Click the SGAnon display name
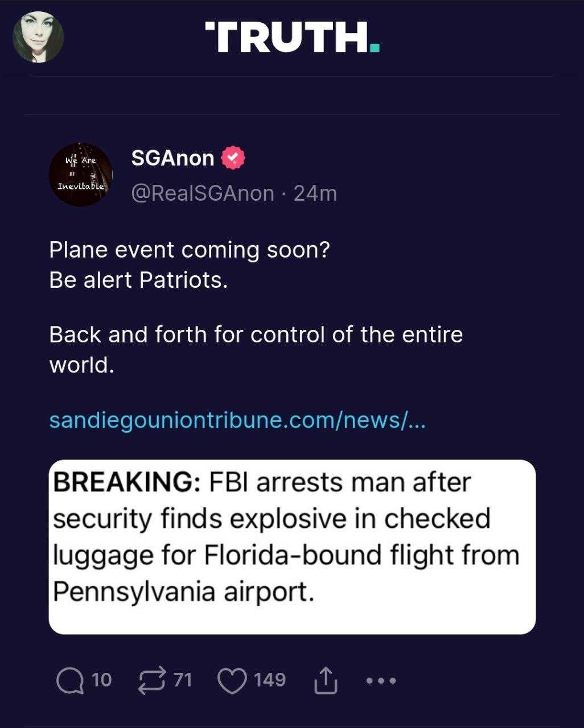This screenshot has height=728, width=584. coord(172,158)
